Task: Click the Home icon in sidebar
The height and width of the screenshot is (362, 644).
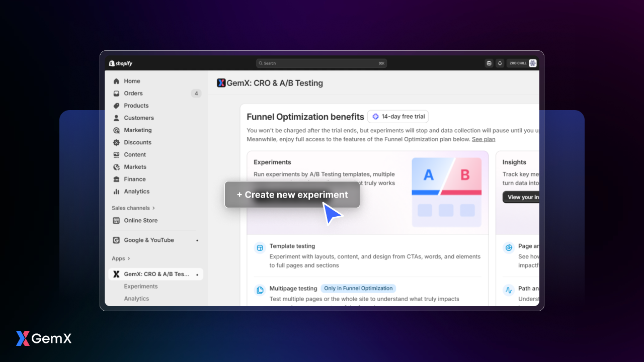Action: pos(116,81)
